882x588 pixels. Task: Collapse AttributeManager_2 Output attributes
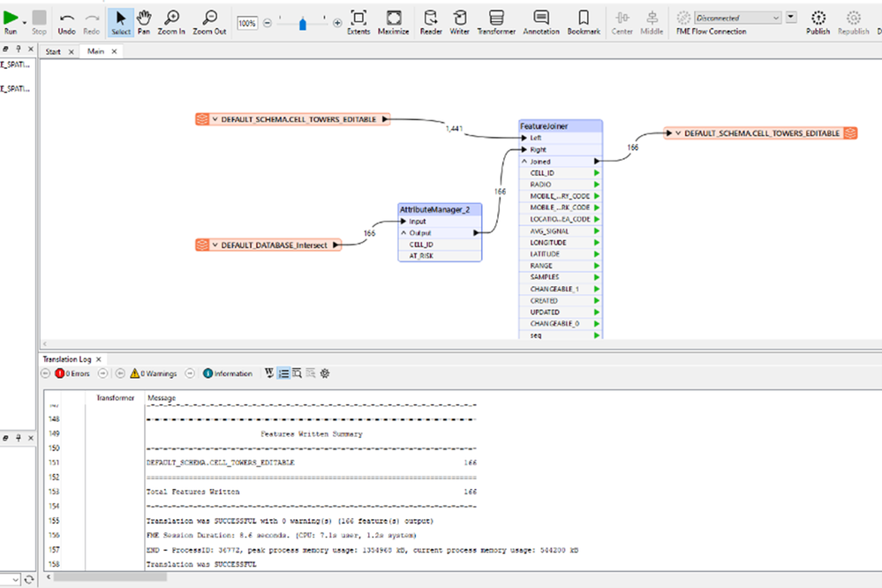tap(403, 232)
